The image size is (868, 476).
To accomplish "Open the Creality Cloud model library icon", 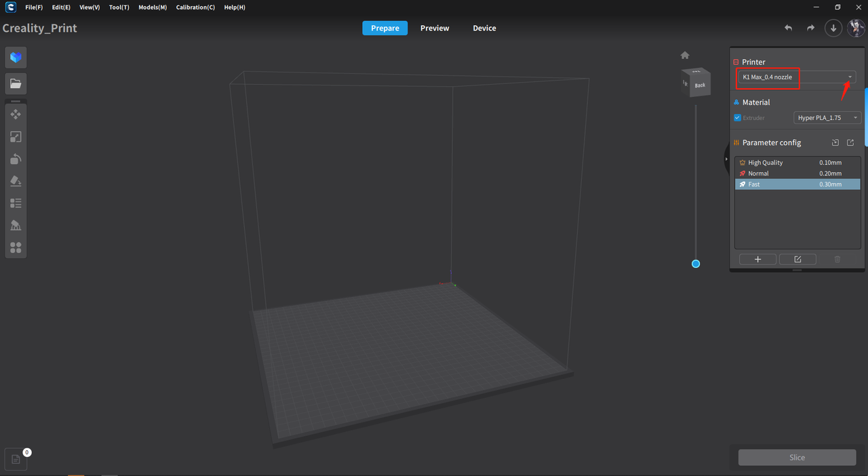I will [x=16, y=58].
